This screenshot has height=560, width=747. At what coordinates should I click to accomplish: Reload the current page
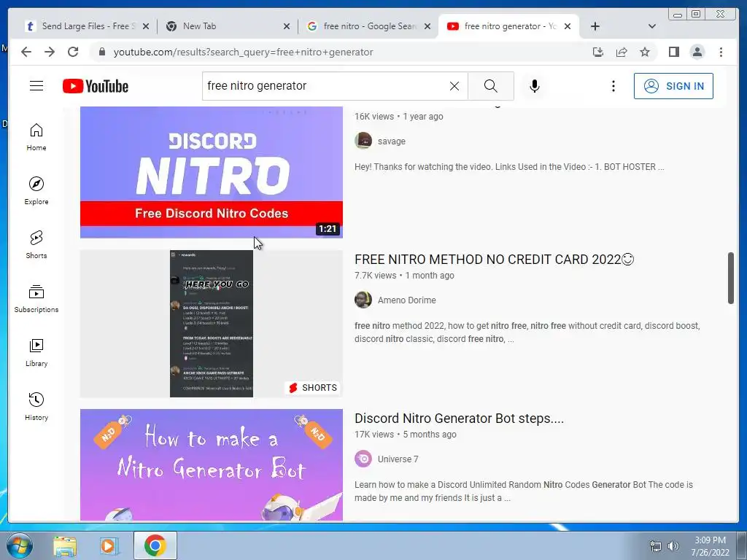tap(73, 52)
